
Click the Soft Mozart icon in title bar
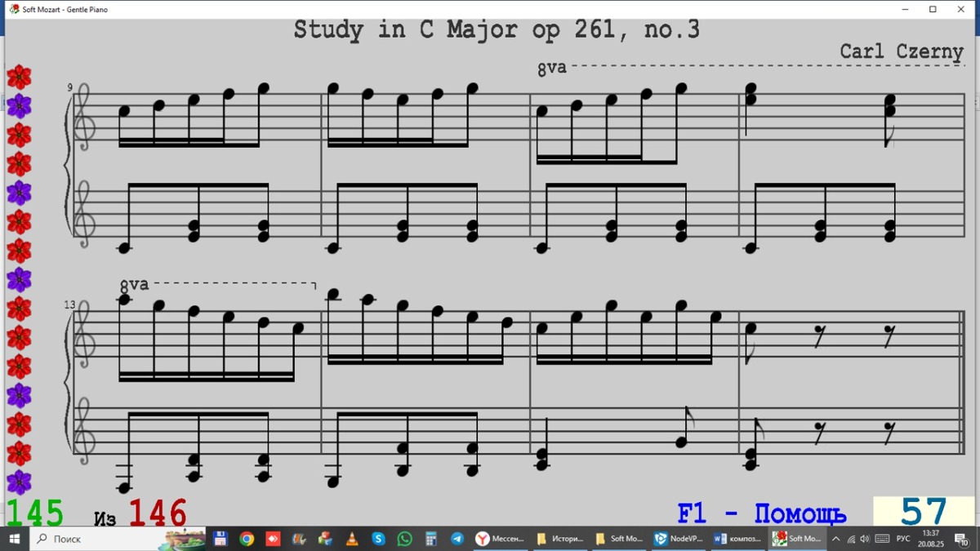point(14,9)
